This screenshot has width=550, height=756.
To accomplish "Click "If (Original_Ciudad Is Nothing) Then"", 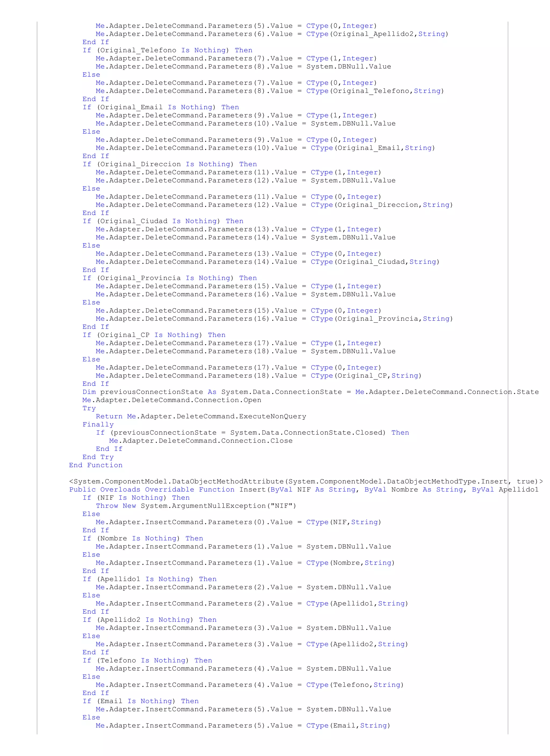I will click(163, 221).
